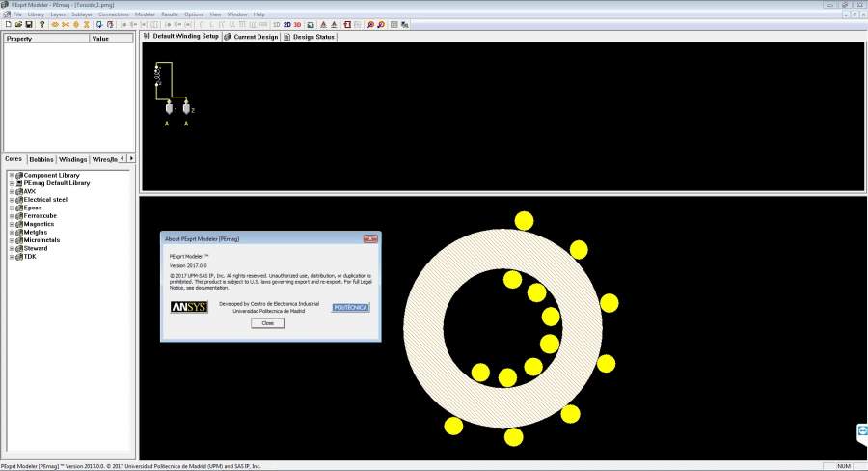This screenshot has width=868, height=471.
Task: Click the first orange winding icon in toolbar
Action: pos(55,25)
